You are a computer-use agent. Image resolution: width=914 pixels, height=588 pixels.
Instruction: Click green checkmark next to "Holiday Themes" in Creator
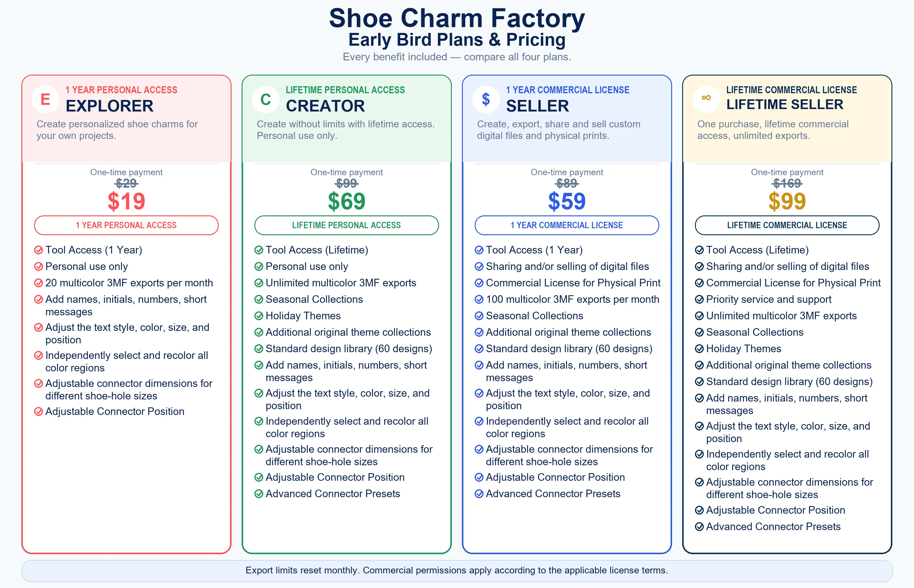pyautogui.click(x=259, y=316)
